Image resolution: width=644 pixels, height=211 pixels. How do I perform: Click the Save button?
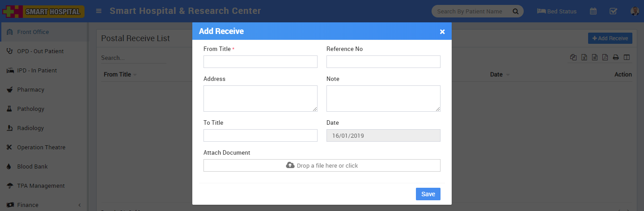(x=428, y=194)
